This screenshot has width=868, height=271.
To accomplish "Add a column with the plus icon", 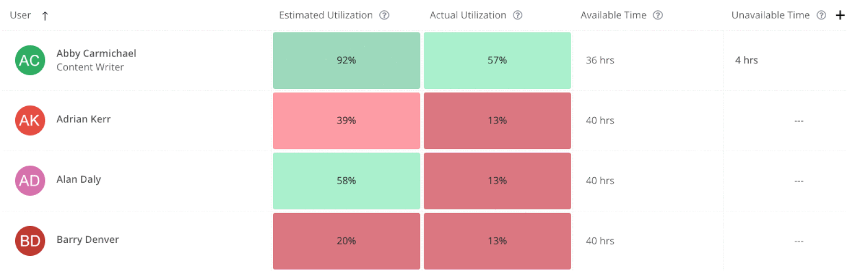I will pos(840,15).
